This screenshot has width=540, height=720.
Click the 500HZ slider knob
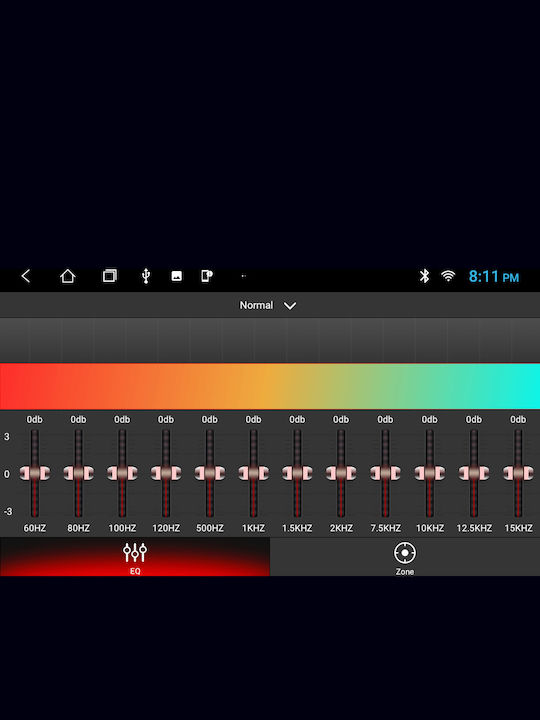click(210, 473)
